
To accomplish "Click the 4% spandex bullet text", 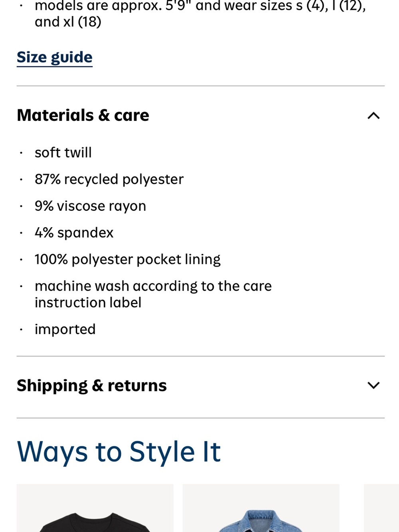I will pyautogui.click(x=74, y=233).
